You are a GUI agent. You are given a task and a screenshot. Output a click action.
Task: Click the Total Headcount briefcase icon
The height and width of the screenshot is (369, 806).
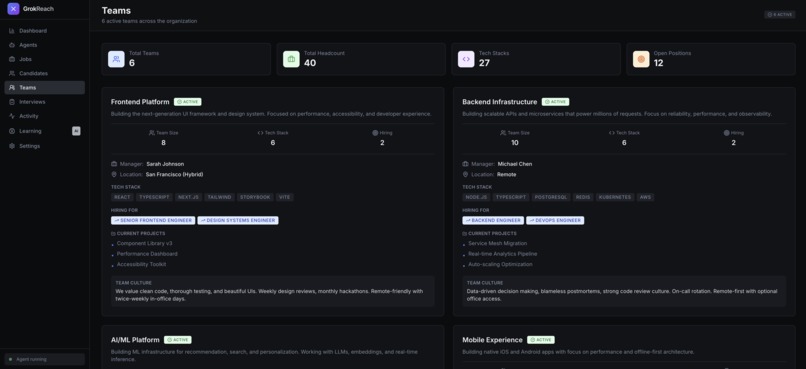point(291,59)
